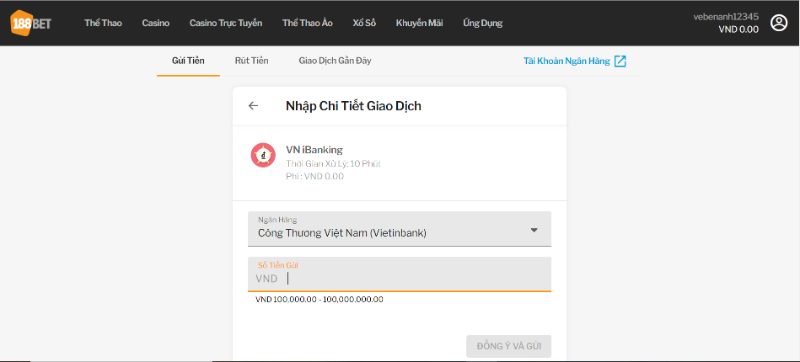Open the Thể Thao Ảo menu
Image resolution: width=800 pixels, height=362 pixels.
(x=307, y=23)
